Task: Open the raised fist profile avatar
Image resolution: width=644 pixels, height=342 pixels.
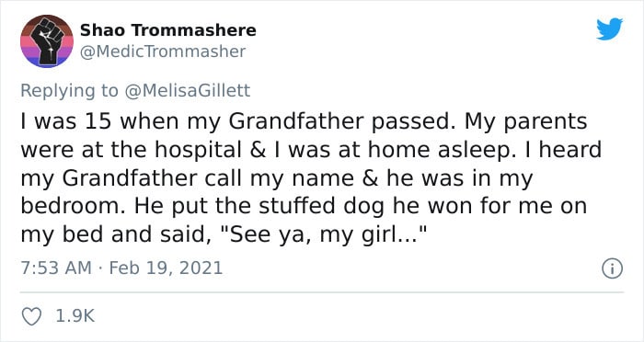Action: [x=47, y=41]
